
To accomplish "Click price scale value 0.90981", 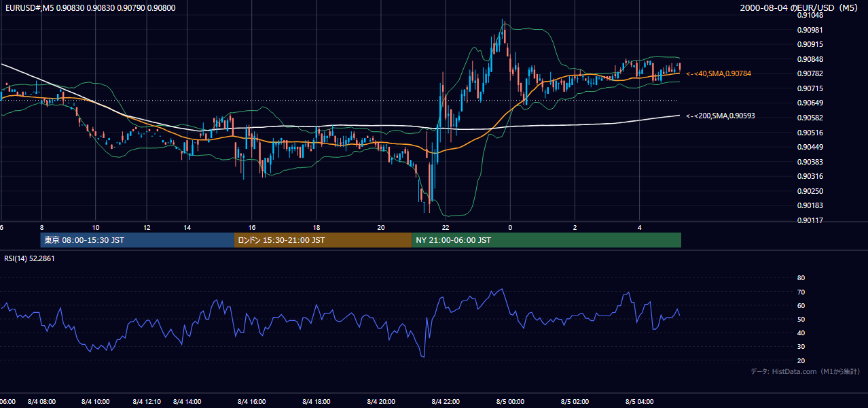I will [810, 30].
